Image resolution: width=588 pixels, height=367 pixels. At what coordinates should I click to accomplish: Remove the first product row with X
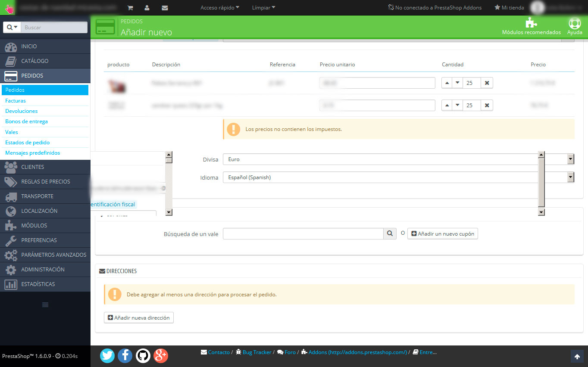487,83
